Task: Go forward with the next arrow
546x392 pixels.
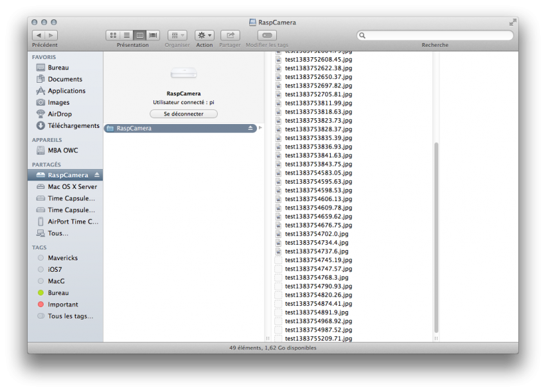Action: (51, 35)
